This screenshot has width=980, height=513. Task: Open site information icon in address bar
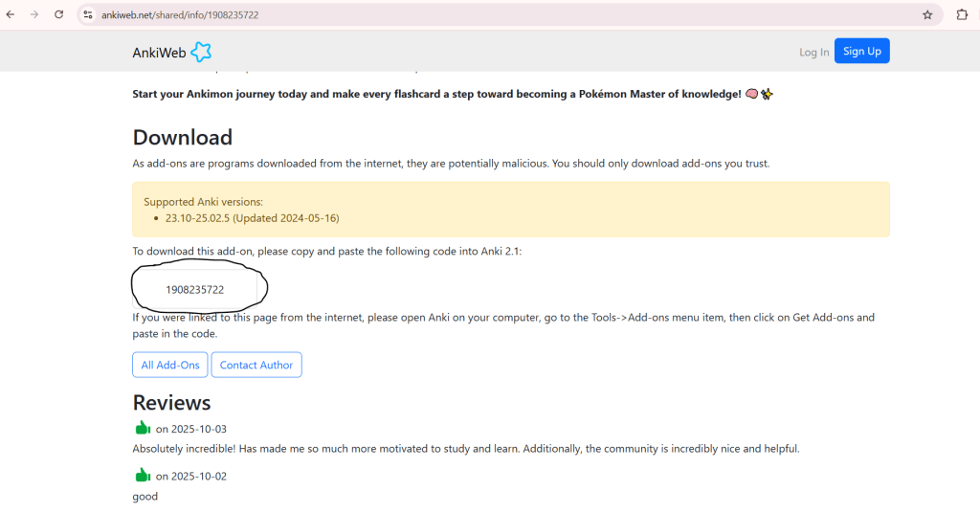coord(88,15)
